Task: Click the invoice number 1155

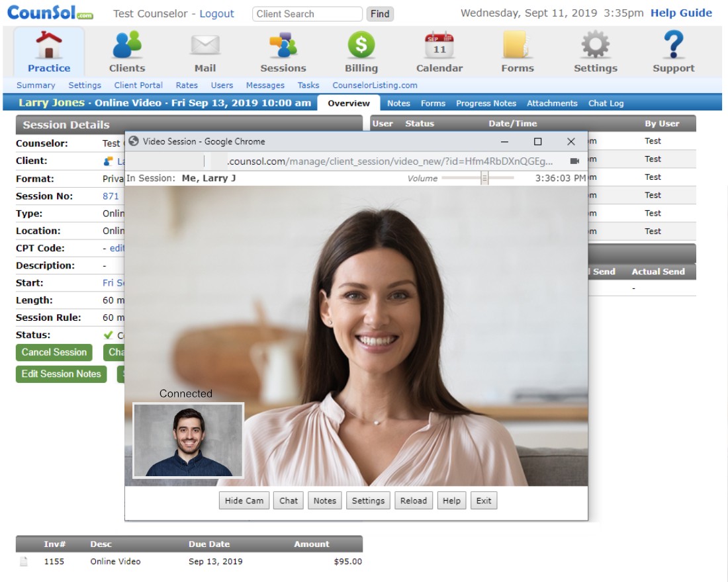Action: [54, 561]
